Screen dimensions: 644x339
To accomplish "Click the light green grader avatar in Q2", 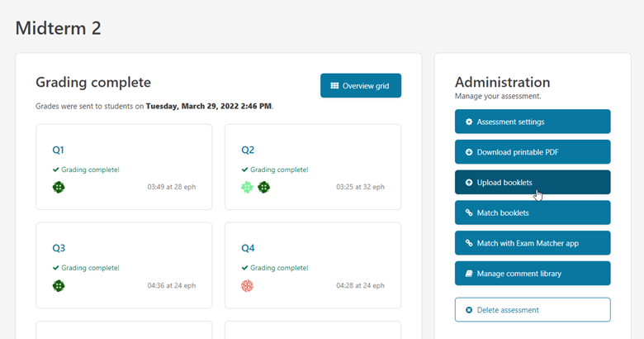I will point(247,188).
